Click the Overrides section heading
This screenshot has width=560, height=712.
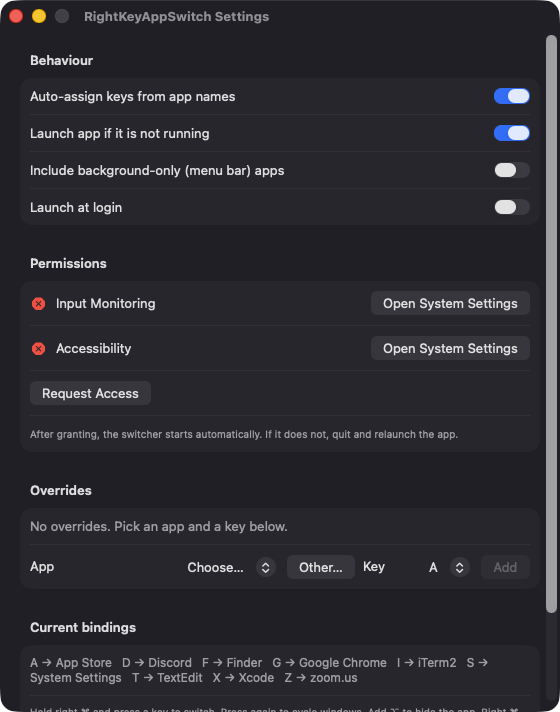pos(61,490)
